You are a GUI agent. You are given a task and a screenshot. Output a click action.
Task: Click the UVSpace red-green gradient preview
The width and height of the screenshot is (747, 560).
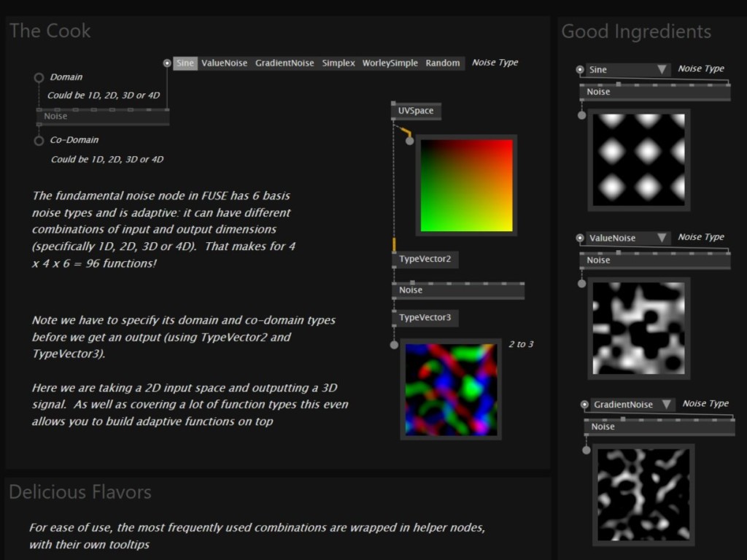466,185
